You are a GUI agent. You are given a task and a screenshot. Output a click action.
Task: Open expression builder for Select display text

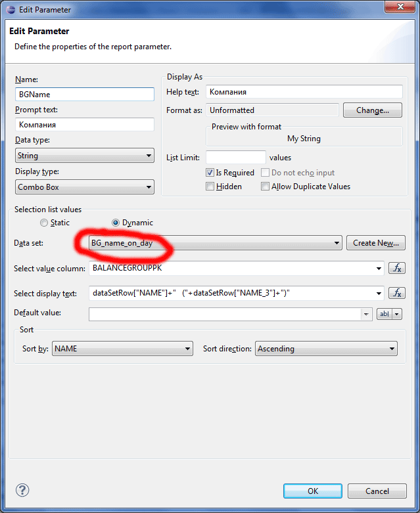[397, 293]
